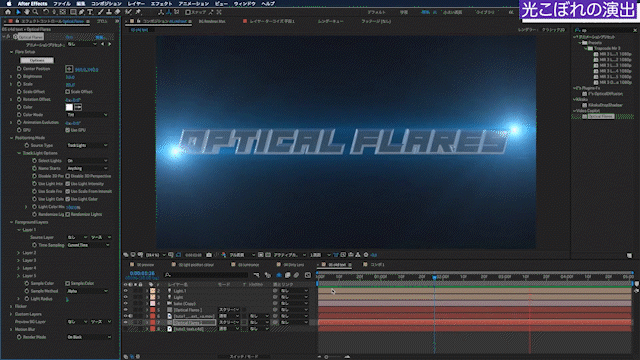Click the white Color swatch
The image size is (640, 360).
click(69, 107)
